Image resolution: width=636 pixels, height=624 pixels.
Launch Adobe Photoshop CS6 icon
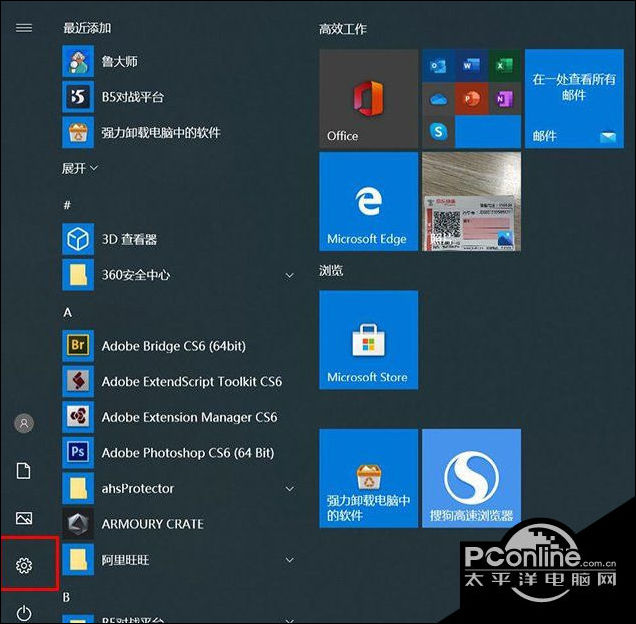[x=78, y=452]
